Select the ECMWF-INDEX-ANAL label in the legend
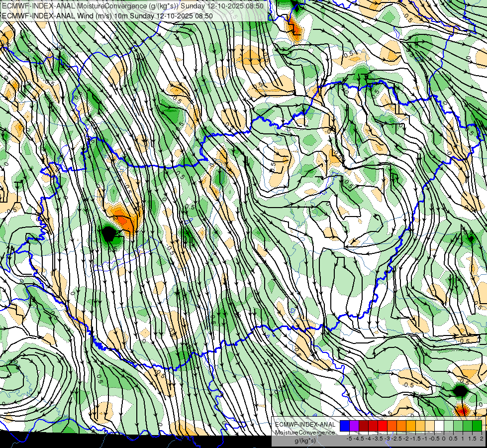 point(305,425)
